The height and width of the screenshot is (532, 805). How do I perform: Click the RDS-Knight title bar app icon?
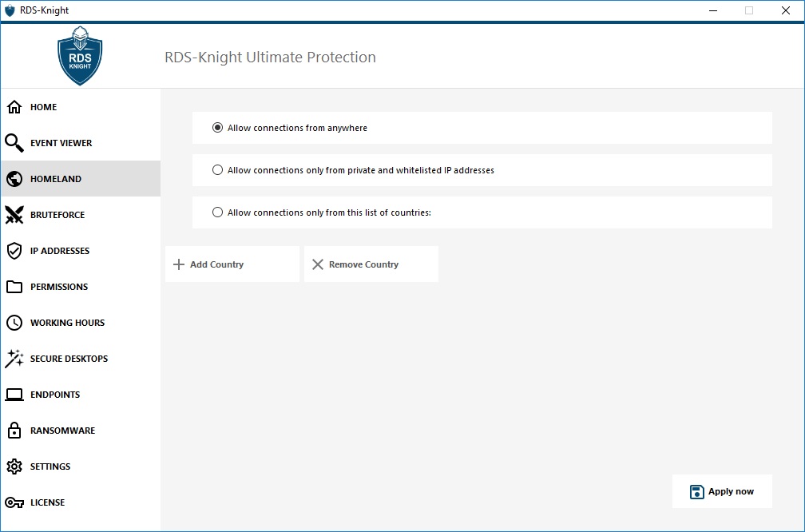10,10
